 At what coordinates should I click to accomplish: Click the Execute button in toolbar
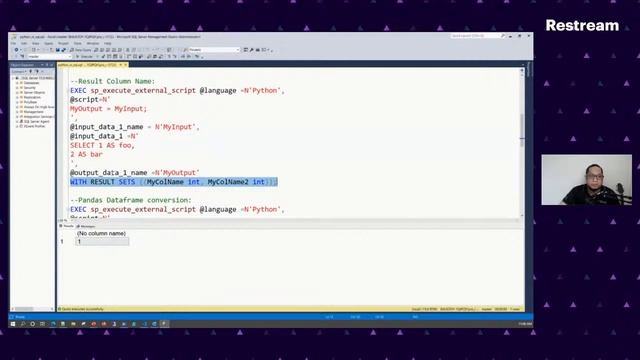point(84,56)
